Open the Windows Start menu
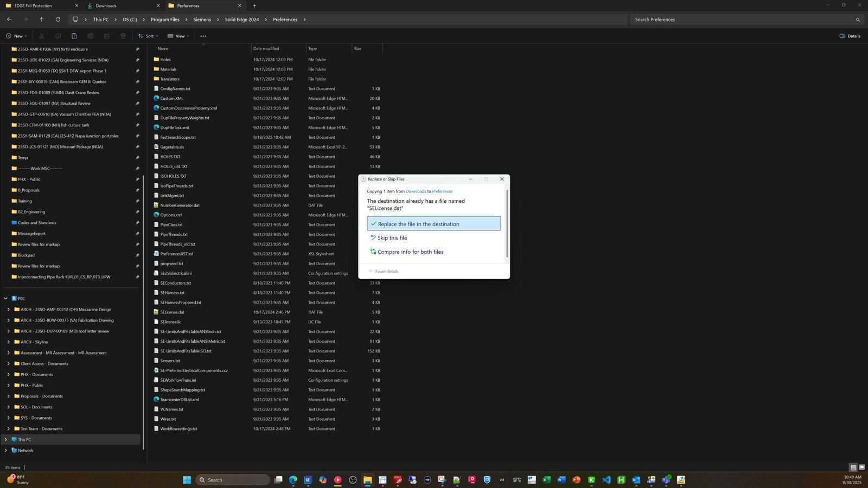 (187, 480)
